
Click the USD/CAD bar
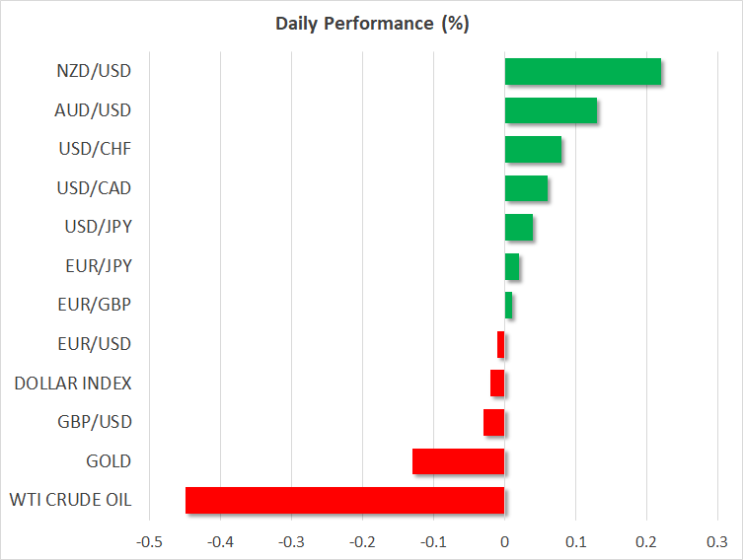point(526,188)
